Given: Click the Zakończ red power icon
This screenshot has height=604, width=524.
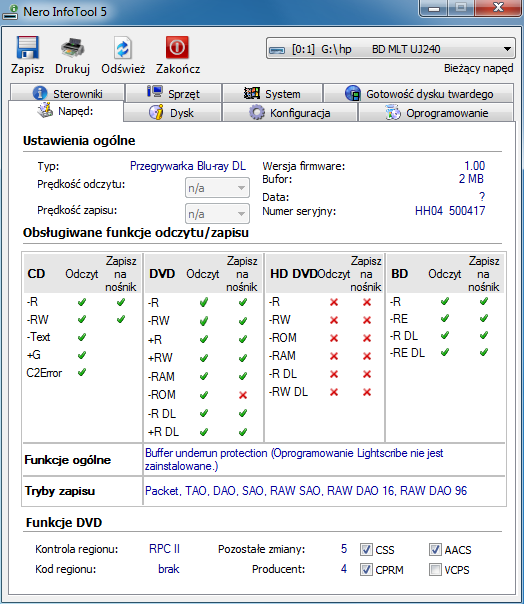Looking at the screenshot, I should pos(177,47).
